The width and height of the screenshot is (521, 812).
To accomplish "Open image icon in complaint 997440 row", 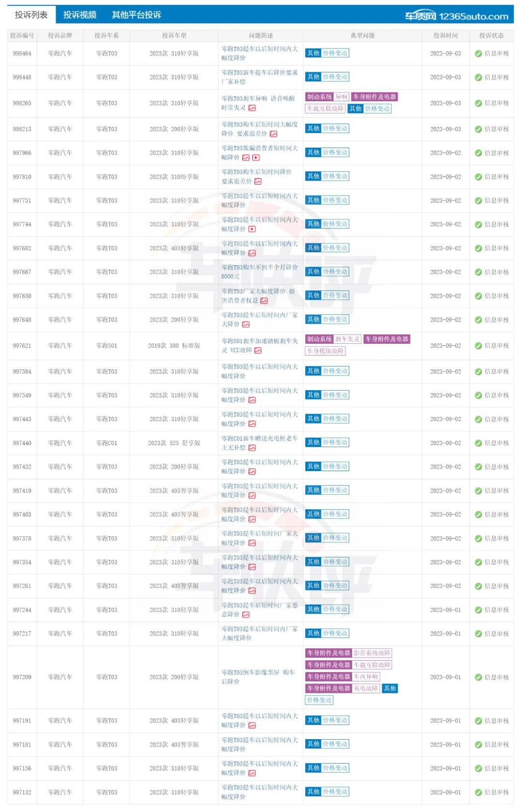I will click(x=252, y=448).
